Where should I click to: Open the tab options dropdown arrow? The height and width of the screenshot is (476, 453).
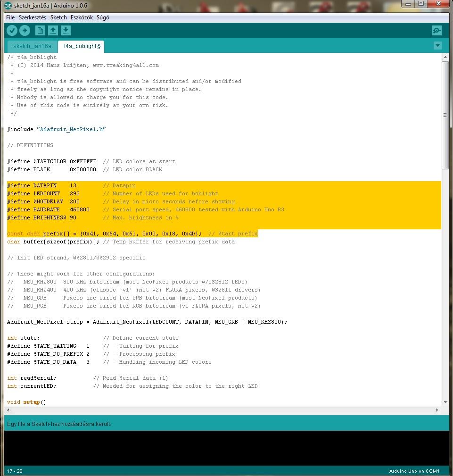[437, 46]
